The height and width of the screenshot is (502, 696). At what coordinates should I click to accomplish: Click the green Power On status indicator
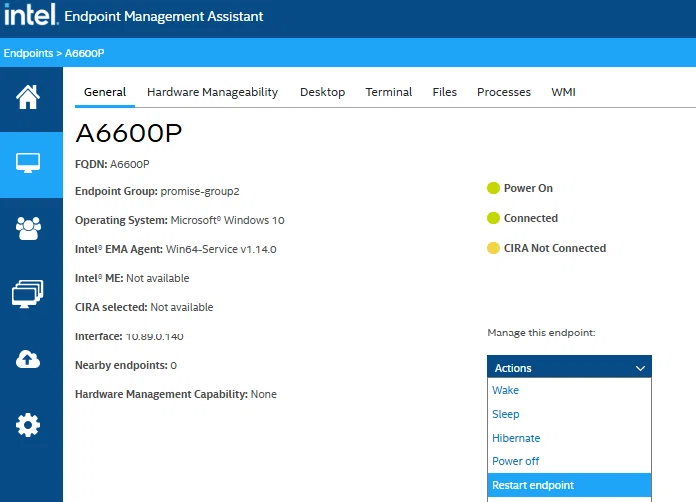pyautogui.click(x=493, y=188)
